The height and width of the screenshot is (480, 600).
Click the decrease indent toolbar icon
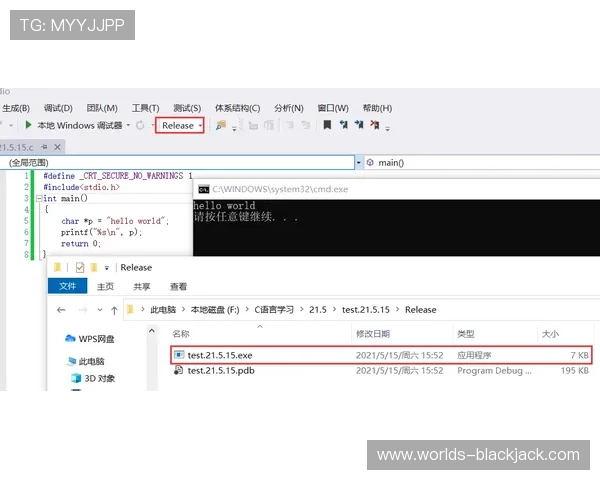tap(253, 125)
